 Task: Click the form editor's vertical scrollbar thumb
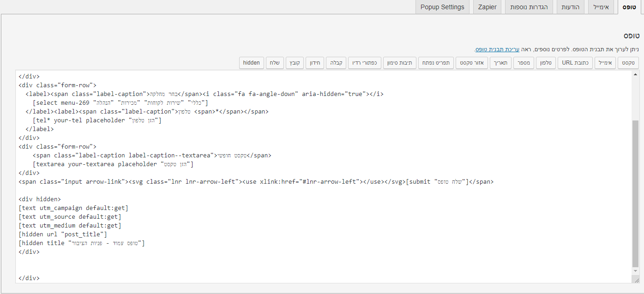635,193
